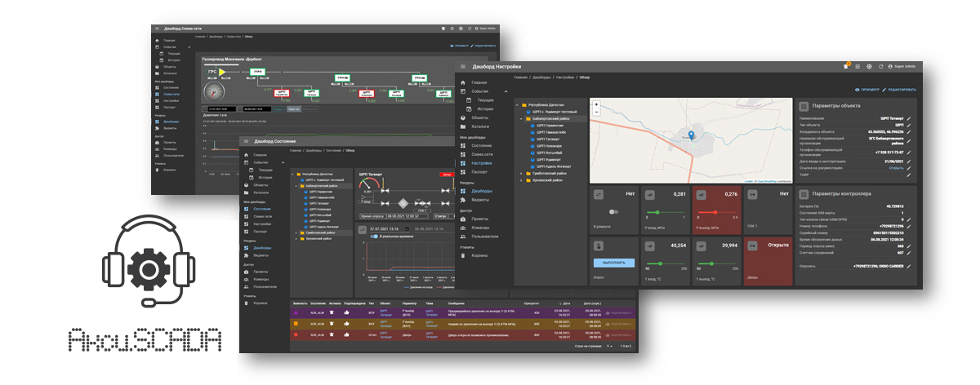Edit Наименование ШРП Татаюрт pencil
980x385 pixels.
pos(909,120)
